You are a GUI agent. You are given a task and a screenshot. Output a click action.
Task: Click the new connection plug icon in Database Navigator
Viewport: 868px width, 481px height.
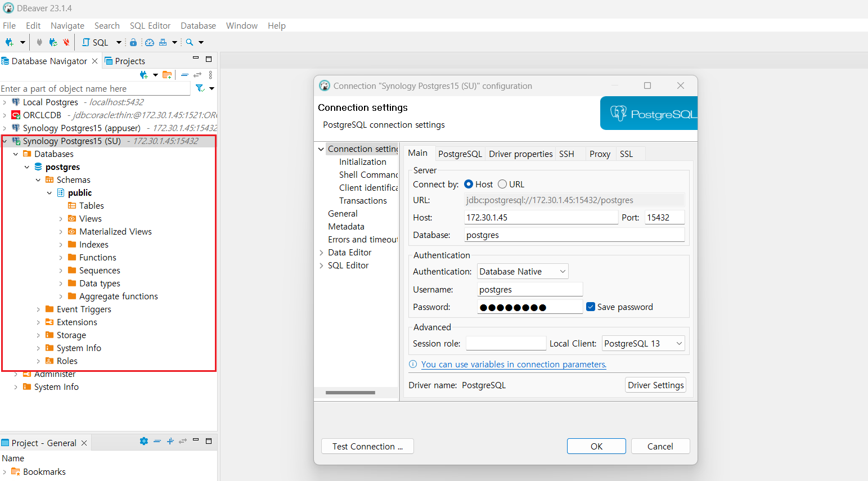point(144,75)
